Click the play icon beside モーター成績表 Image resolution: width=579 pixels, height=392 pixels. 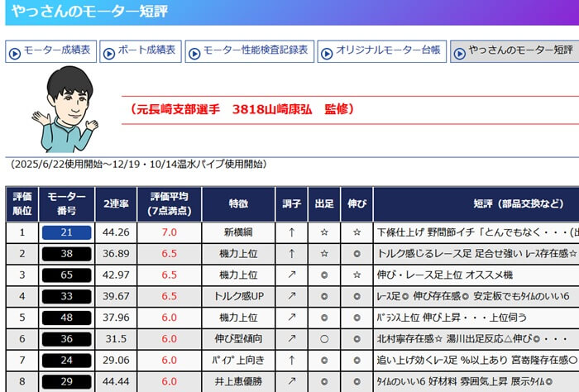14,51
